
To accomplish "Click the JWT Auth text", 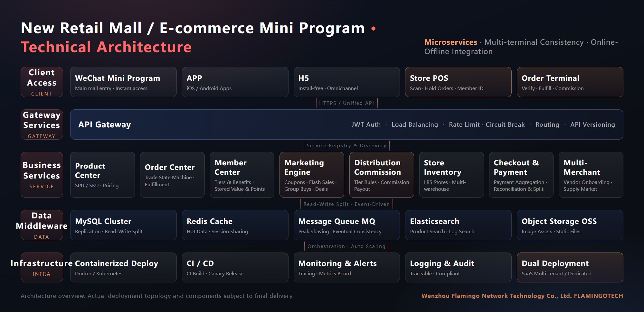I will (366, 124).
